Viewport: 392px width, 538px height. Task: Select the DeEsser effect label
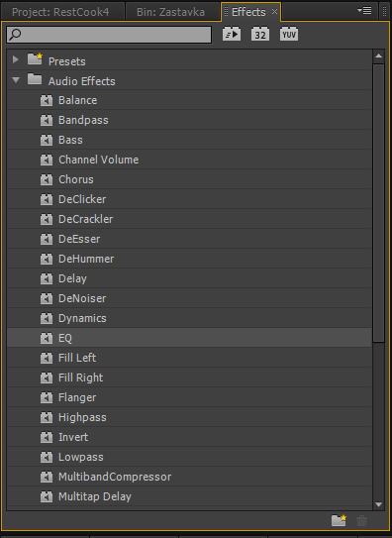(x=79, y=240)
